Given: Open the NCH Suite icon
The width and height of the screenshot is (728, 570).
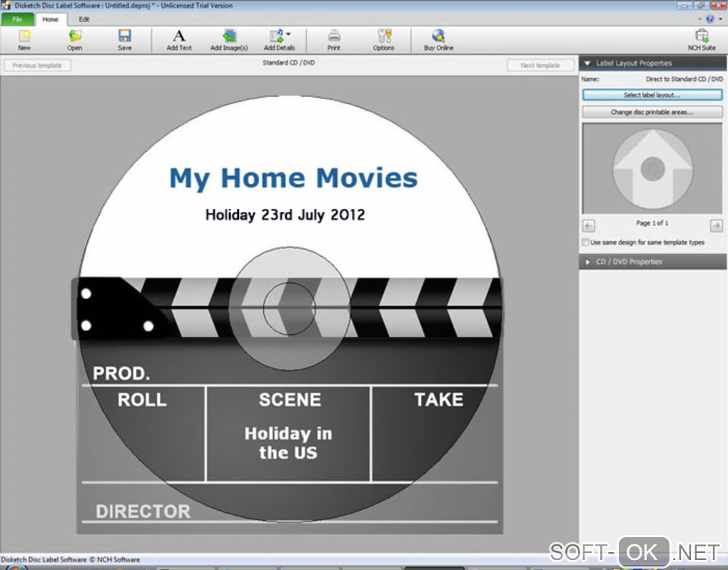Looking at the screenshot, I should (x=702, y=36).
